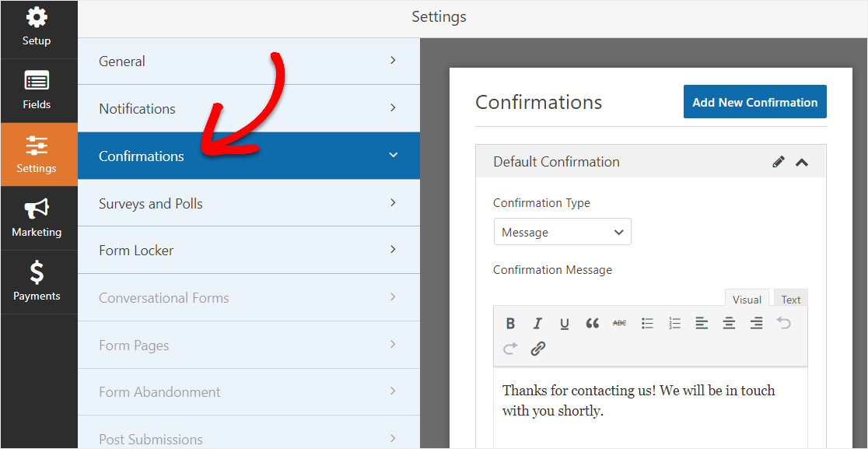Align text right

pyautogui.click(x=756, y=323)
